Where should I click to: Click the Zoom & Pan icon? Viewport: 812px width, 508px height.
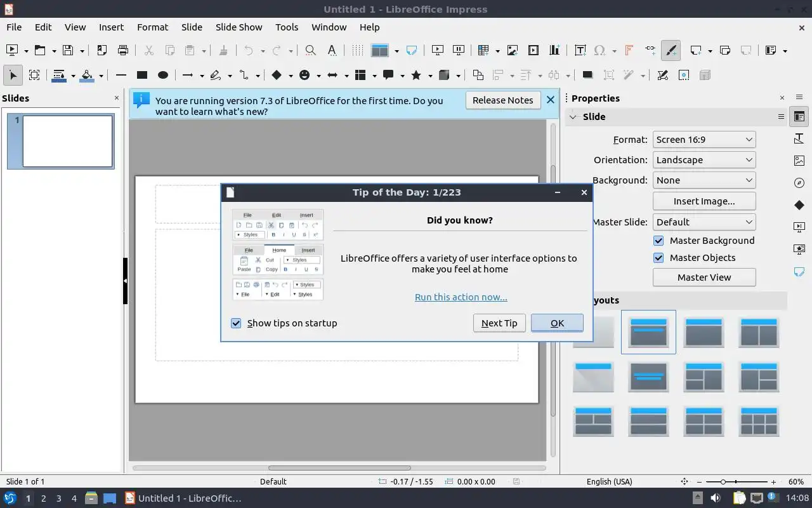pos(34,75)
